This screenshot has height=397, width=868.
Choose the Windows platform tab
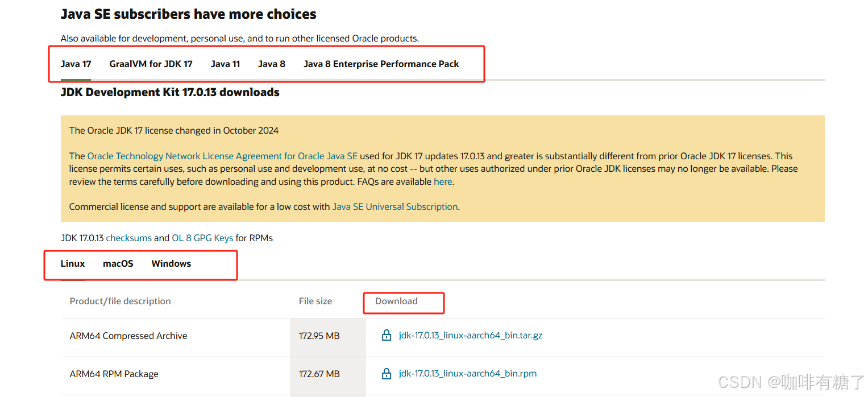(171, 263)
